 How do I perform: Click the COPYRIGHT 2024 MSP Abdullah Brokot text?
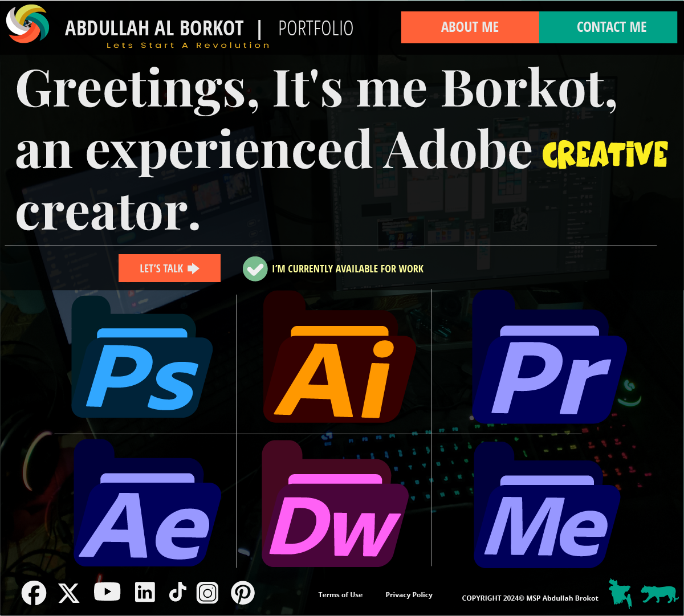(530, 598)
